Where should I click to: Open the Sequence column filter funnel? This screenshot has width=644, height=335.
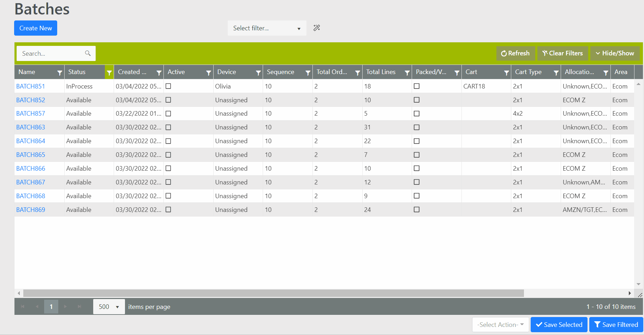(x=308, y=73)
